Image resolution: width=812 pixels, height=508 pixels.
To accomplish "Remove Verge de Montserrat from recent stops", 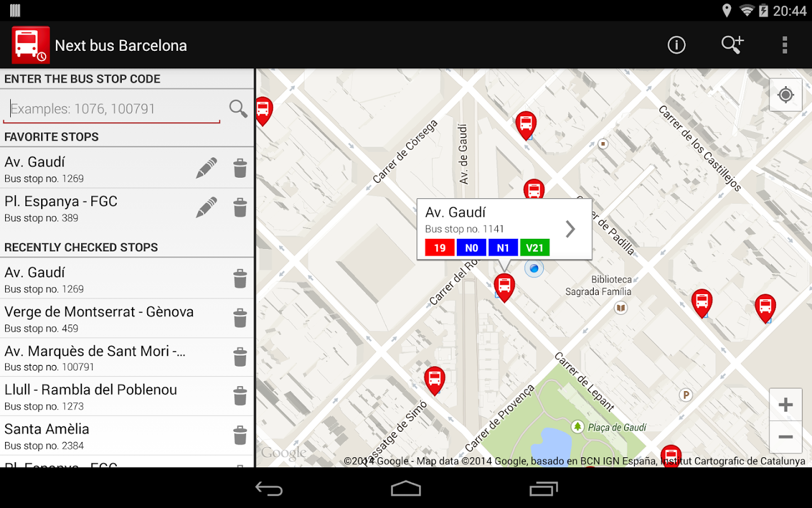I will 240,318.
